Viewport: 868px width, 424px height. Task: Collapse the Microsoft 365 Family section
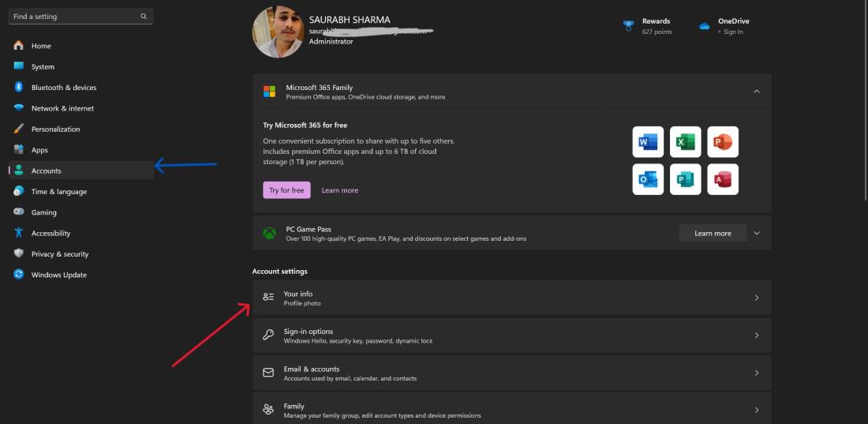pos(756,92)
